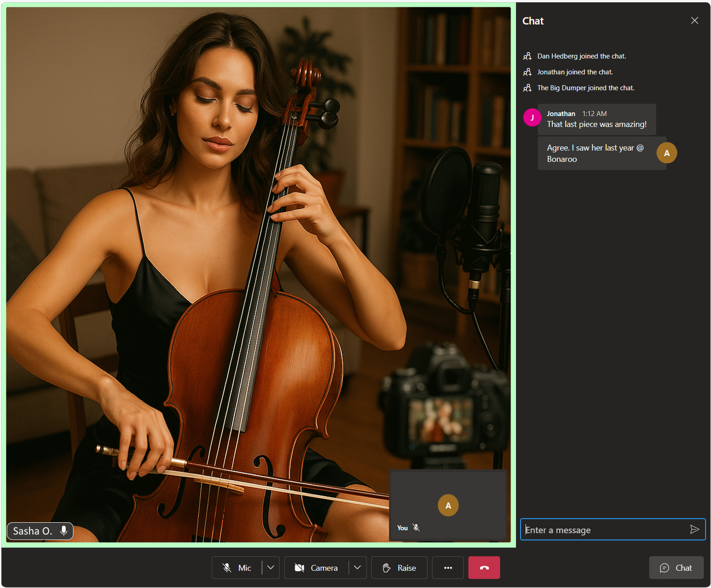Unmute the microphone with the Mic button
This screenshot has height=588, width=711.
click(237, 568)
